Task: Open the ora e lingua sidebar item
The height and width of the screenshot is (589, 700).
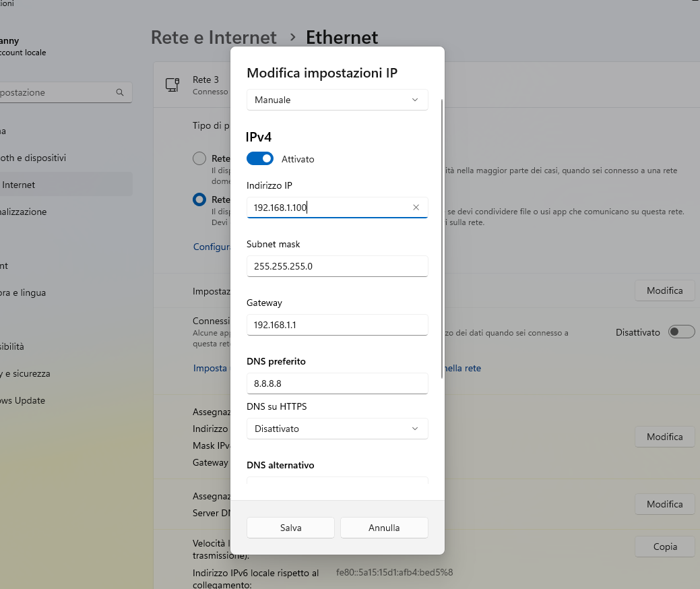Action: pyautogui.click(x=66, y=292)
